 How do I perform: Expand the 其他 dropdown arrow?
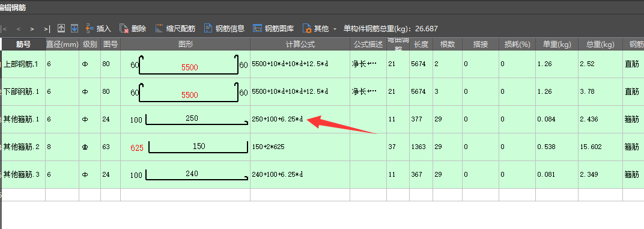click(335, 29)
